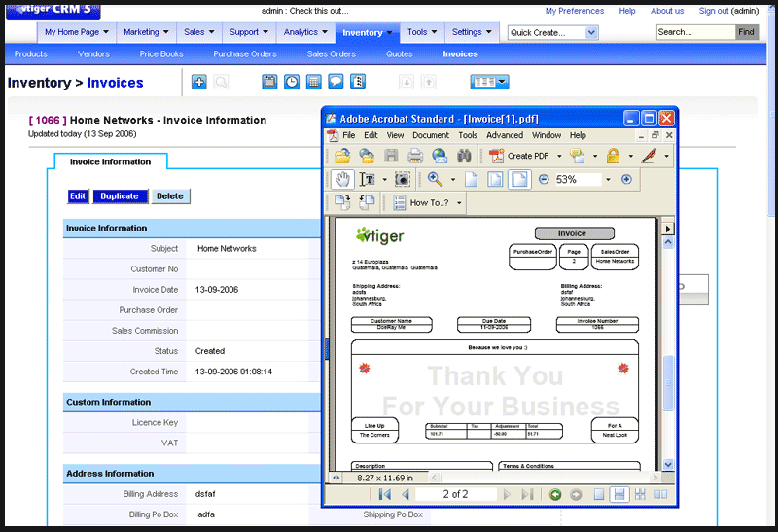
Task: Click the Review comment icon in Acrobat
Action: tap(577, 156)
